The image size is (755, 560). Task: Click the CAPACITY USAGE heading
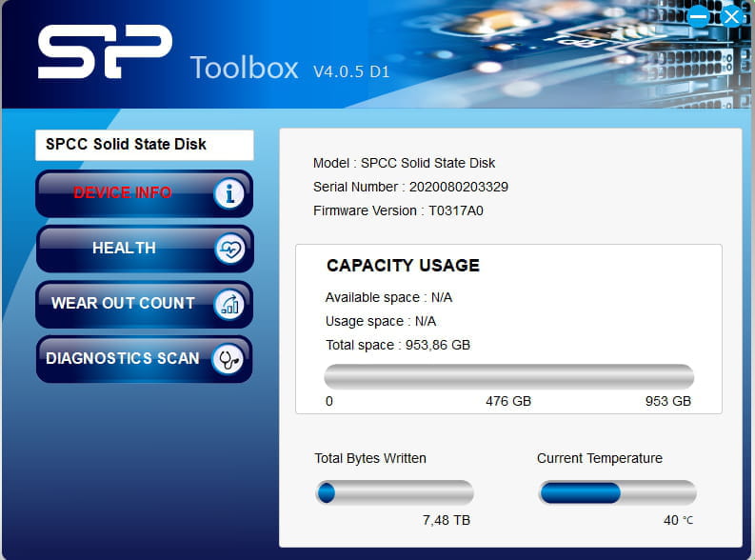pos(403,266)
